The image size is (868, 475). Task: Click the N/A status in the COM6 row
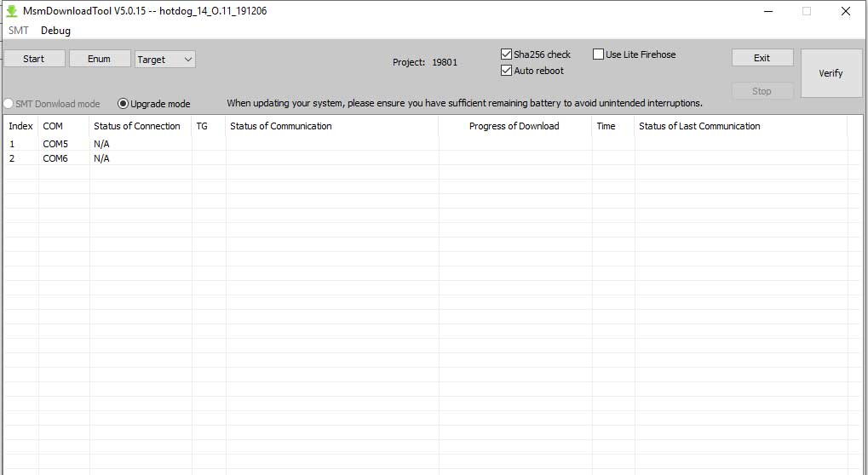pos(102,158)
